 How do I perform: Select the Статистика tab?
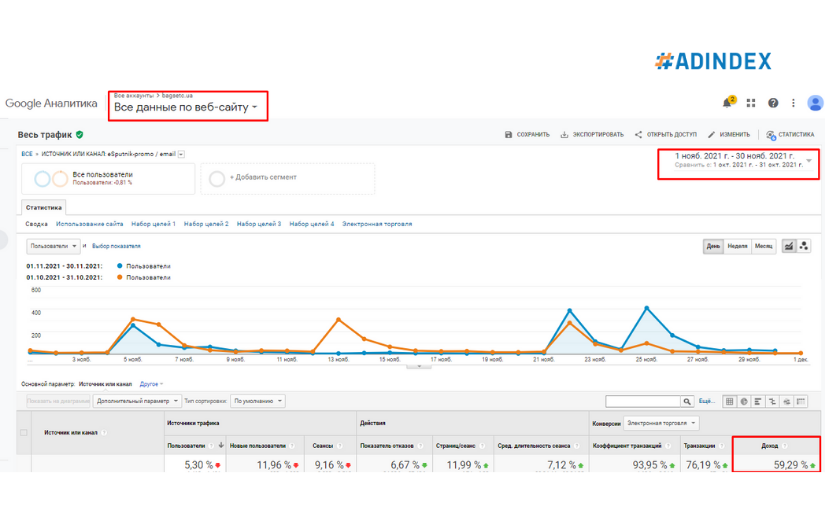tap(44, 208)
